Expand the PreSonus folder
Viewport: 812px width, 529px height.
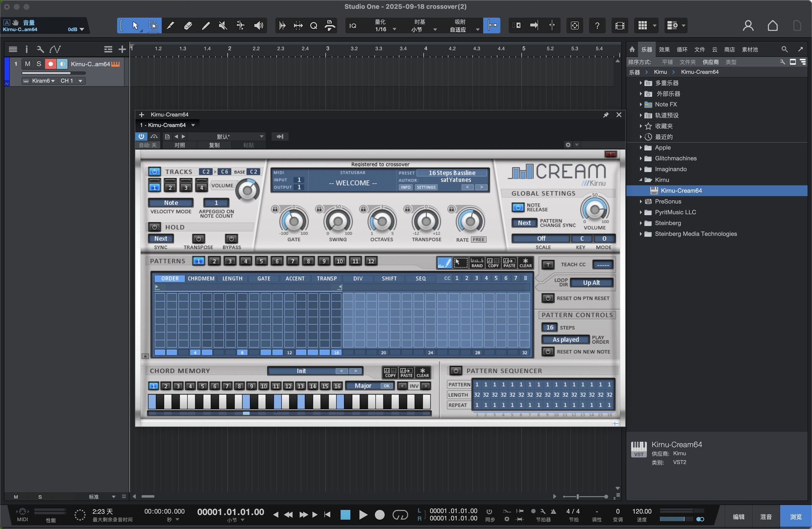(641, 201)
